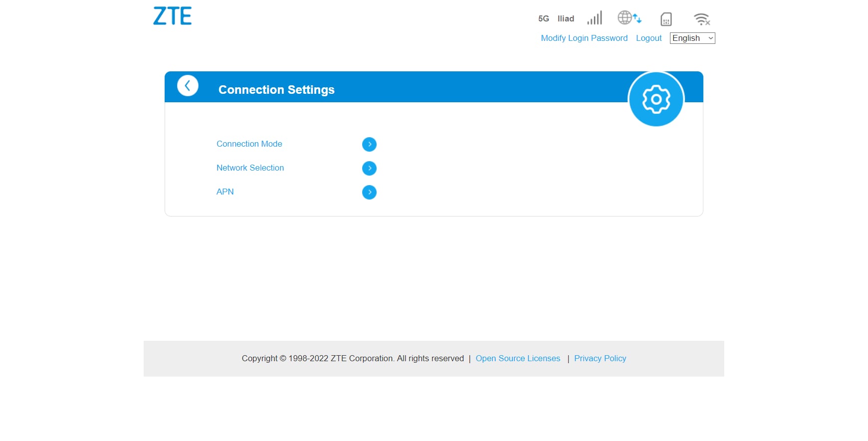Screen dimensions: 868x441
Task: Expand APN with its arrow button
Action: click(369, 192)
